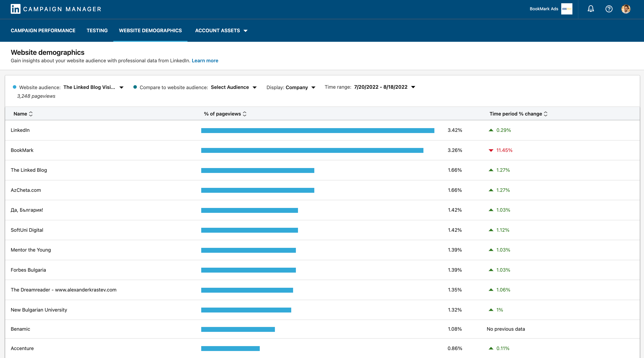Screen dimensions: 644x358
Task: Click the BookMark pageviews bar
Action: pos(312,150)
